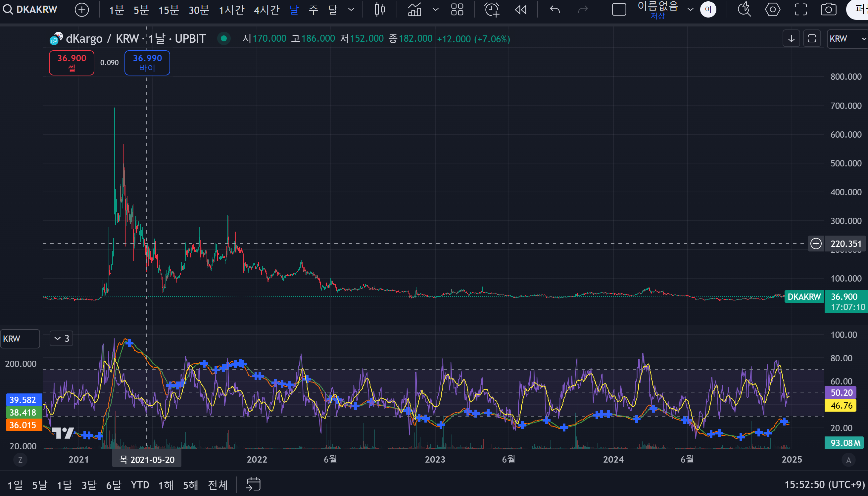Click the TradingView logo watermark
Image resolution: width=868 pixels, height=496 pixels.
click(x=63, y=433)
